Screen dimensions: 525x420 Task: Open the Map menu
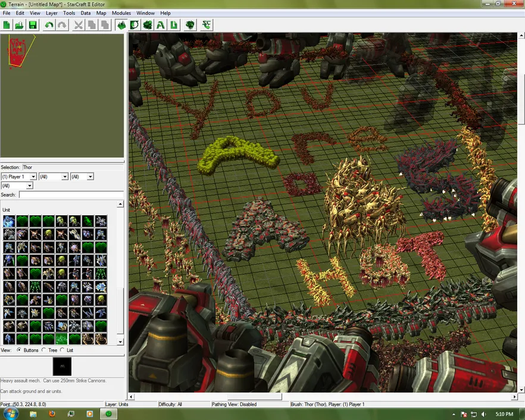(x=101, y=13)
